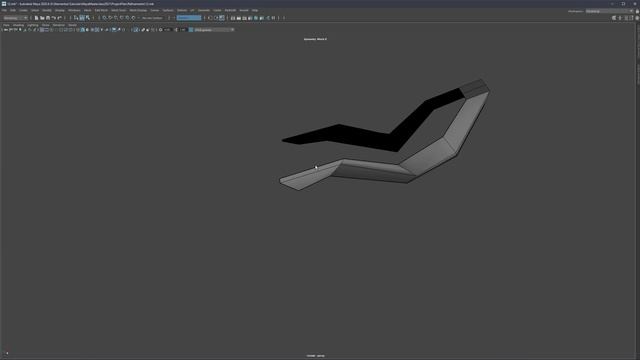Click the Save Scene icon
The image size is (640, 360).
[x=48, y=18]
